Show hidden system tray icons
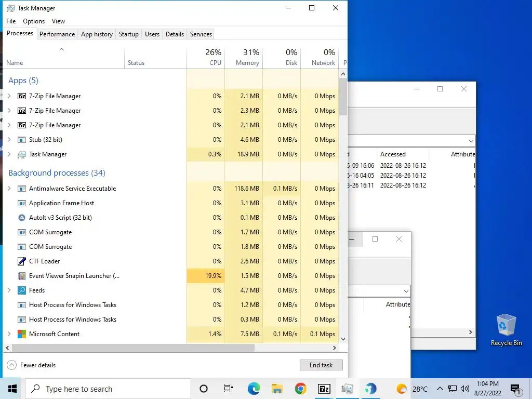Viewport: 532px width, 399px height. click(440, 389)
